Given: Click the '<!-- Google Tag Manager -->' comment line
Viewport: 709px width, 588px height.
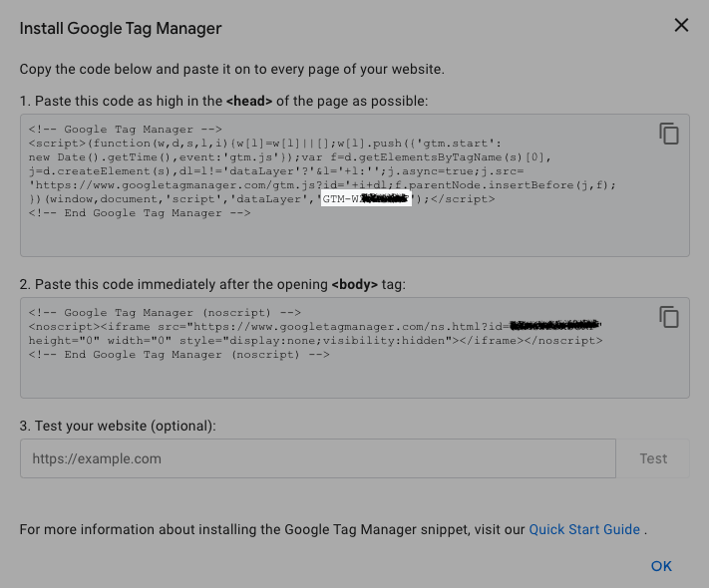Looking at the screenshot, I should [126, 130].
